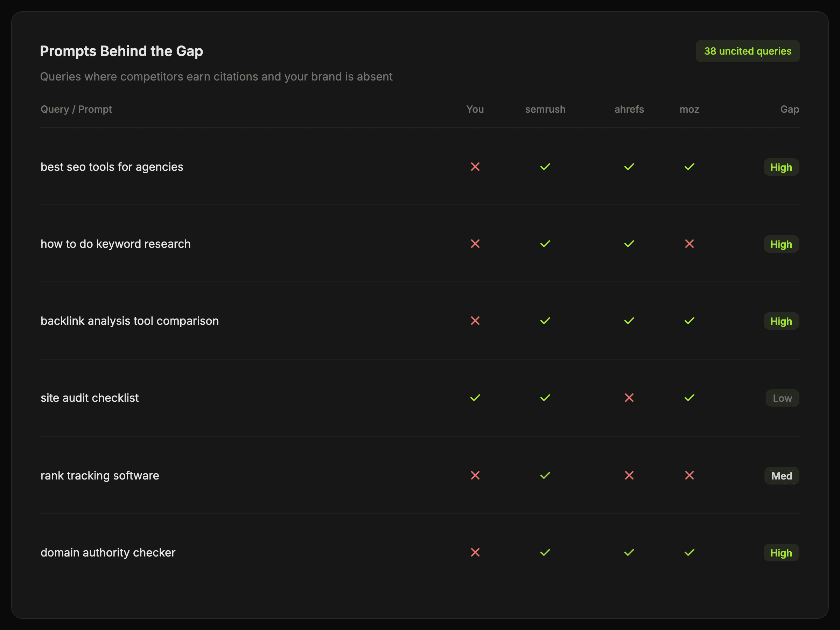Click the Query / Prompt column header
Viewport: 840px width, 630px height.
76,109
